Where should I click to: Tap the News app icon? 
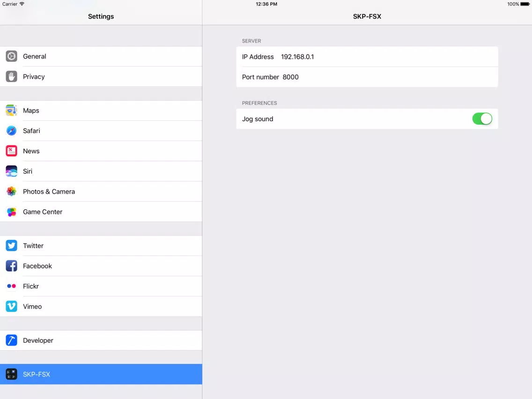click(12, 151)
